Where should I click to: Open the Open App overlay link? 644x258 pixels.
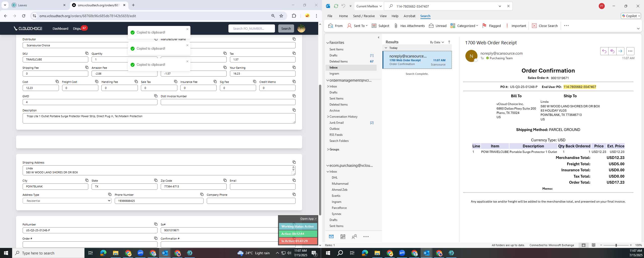coord(308,219)
